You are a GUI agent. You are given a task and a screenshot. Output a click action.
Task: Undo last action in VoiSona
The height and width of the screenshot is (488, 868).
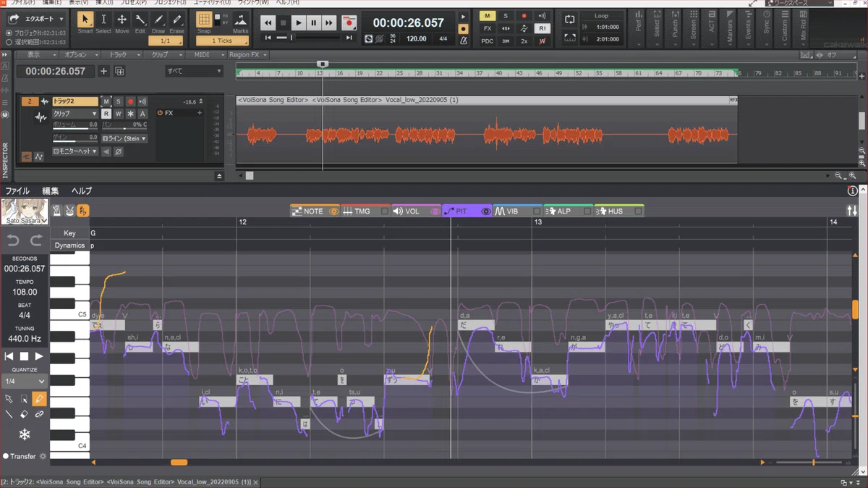click(x=13, y=240)
